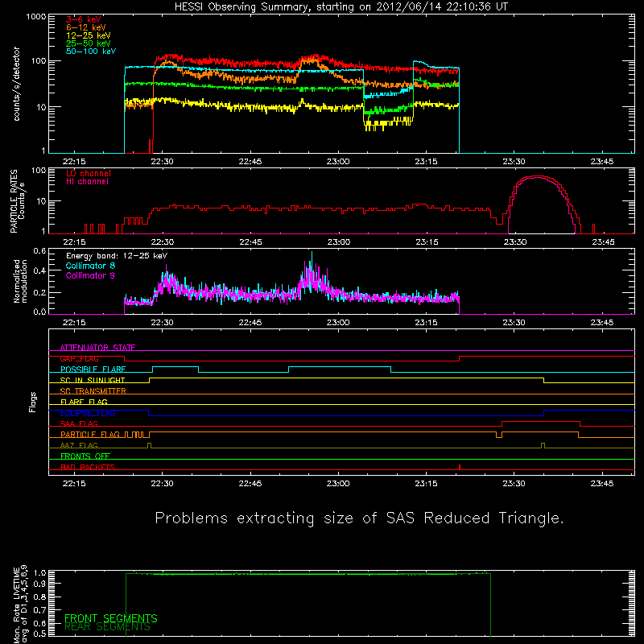Image resolution: width=644 pixels, height=644 pixels.
Task: Click the blue ECLIPSE_FLAG label
Action: point(88,413)
